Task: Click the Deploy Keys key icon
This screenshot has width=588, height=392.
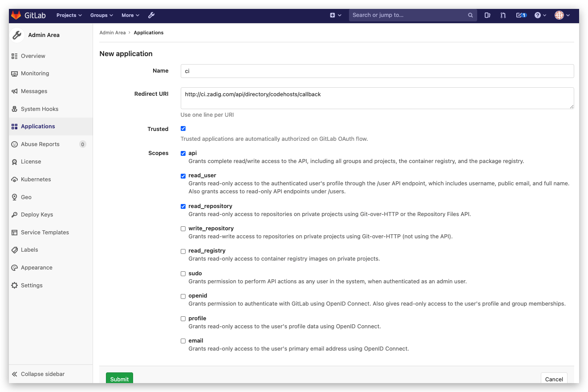Action: point(14,215)
